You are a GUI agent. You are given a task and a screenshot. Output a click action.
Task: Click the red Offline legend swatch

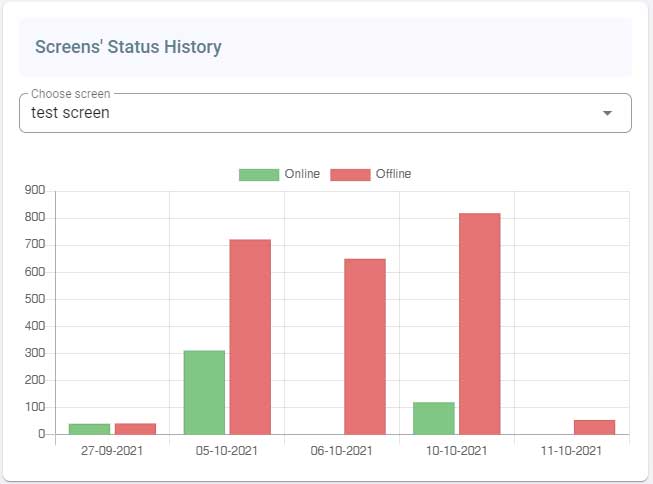coord(350,174)
